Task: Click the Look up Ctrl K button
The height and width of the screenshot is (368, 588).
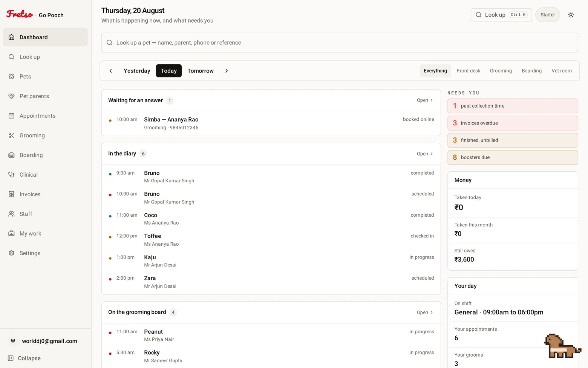Action: [501, 15]
